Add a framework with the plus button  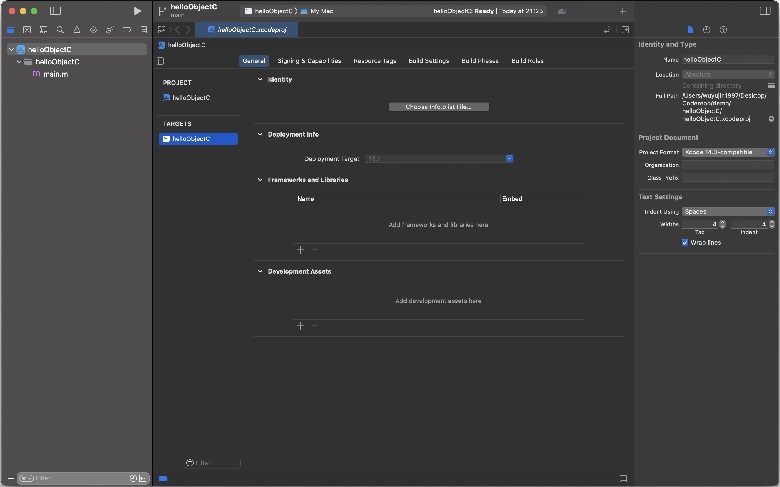[300, 250]
